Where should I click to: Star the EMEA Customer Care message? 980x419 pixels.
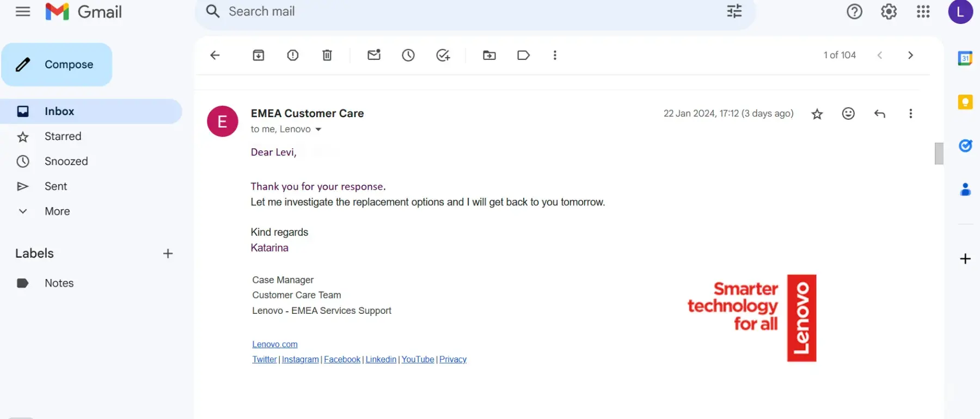pos(817,114)
